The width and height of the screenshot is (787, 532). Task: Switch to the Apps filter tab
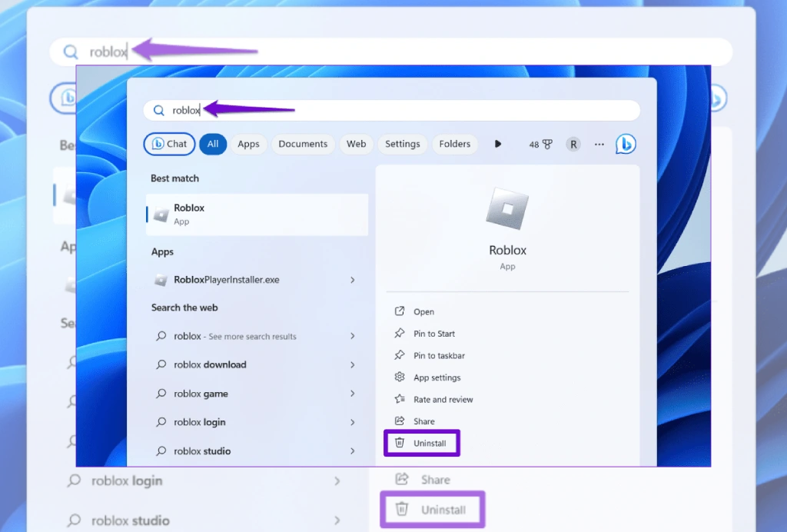tap(248, 144)
